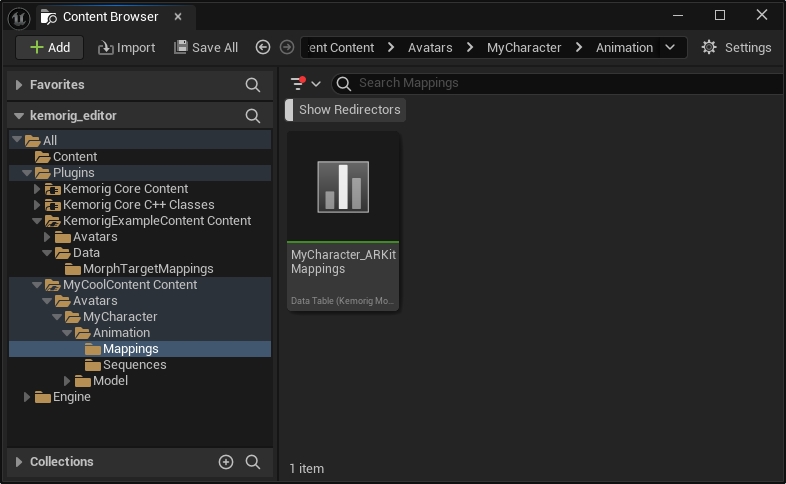Click MyCharacter in the breadcrumb path
Screen dimensions: 786x484
tap(524, 48)
